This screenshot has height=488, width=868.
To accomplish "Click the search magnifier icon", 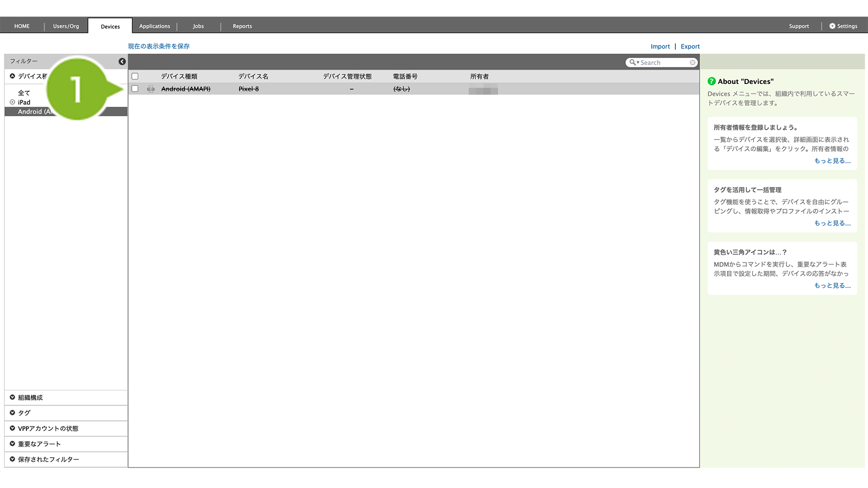I will point(633,62).
